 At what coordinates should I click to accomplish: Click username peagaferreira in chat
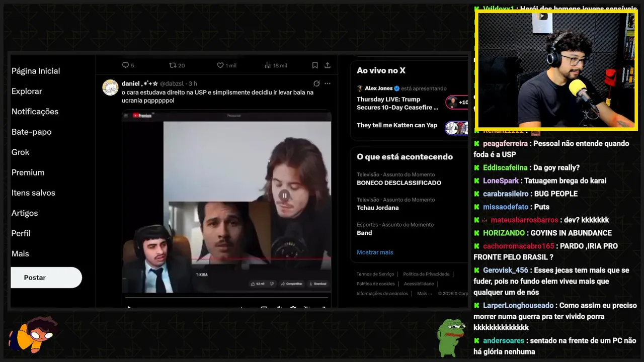click(x=505, y=143)
